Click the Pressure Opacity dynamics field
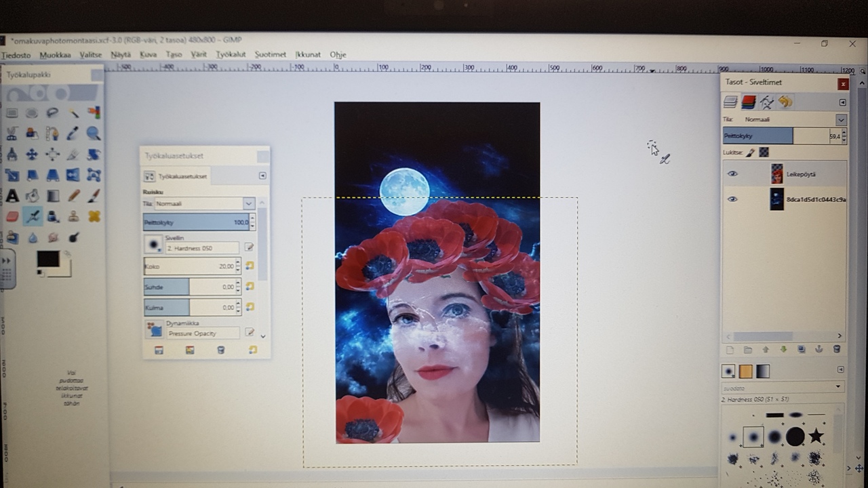Screen dimensions: 868x488 coord(203,333)
